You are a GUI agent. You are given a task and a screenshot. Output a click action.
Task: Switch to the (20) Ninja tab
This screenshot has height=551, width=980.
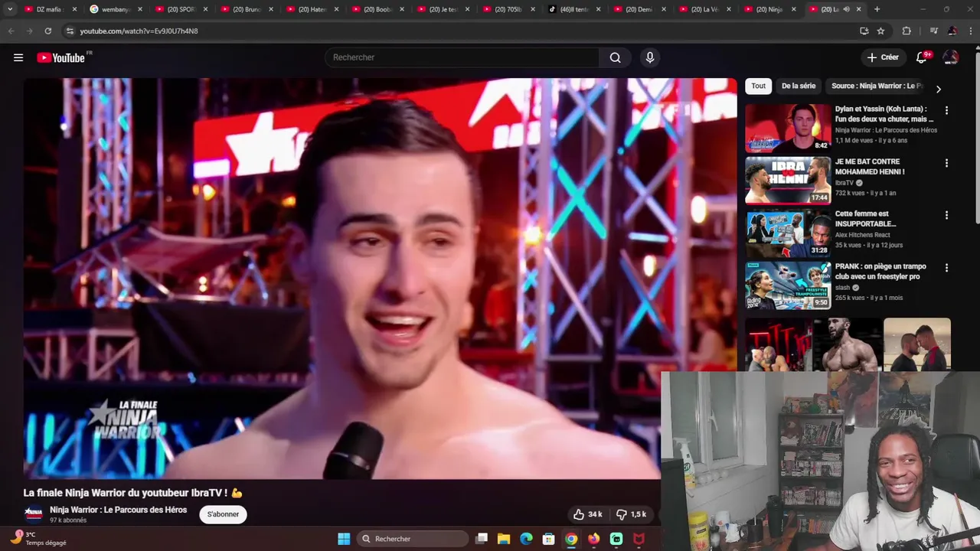[770, 9]
